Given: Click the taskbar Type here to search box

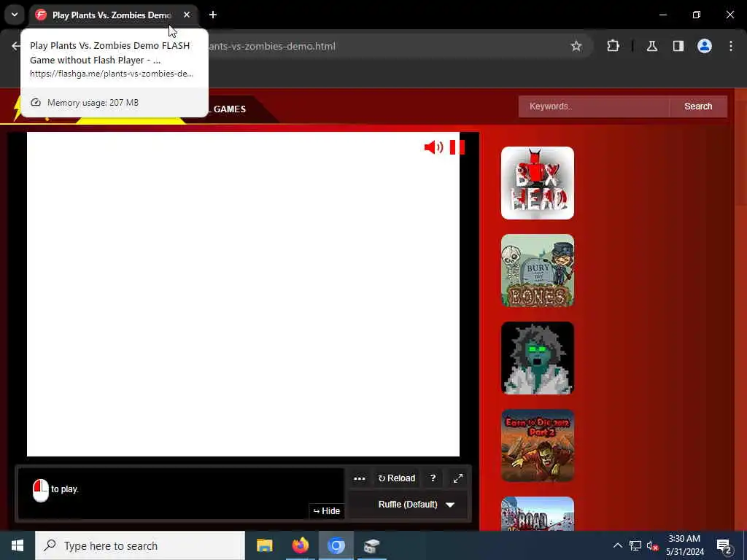Looking at the screenshot, I should point(140,545).
